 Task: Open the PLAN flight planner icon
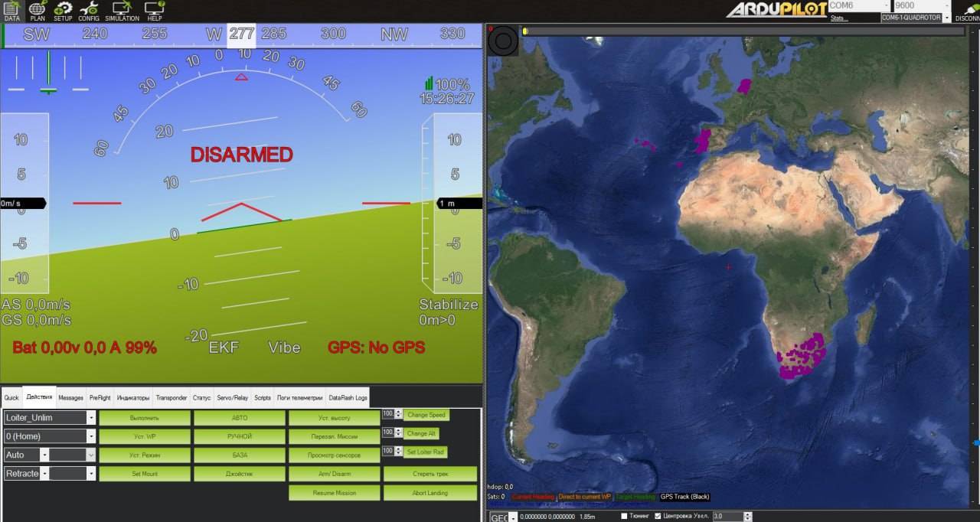[x=38, y=11]
